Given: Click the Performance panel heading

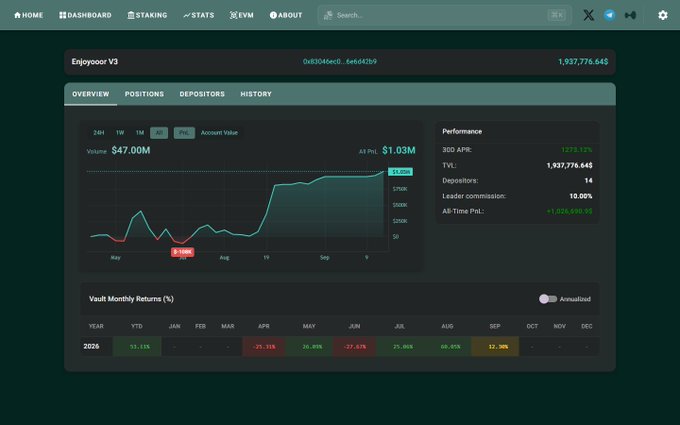Looking at the screenshot, I should 462,131.
